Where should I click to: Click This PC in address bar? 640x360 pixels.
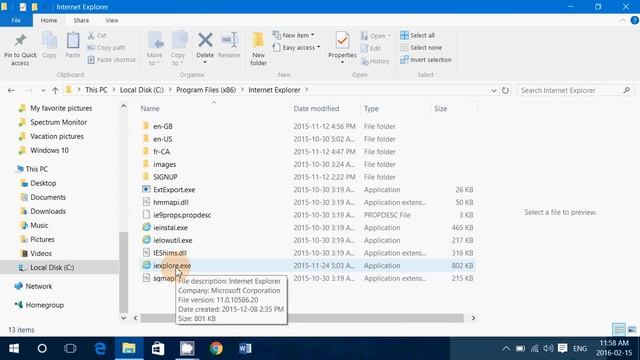click(x=96, y=90)
